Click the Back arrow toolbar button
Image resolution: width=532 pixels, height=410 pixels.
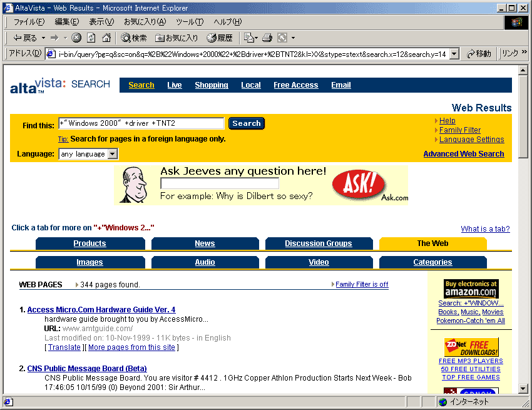[x=24, y=38]
